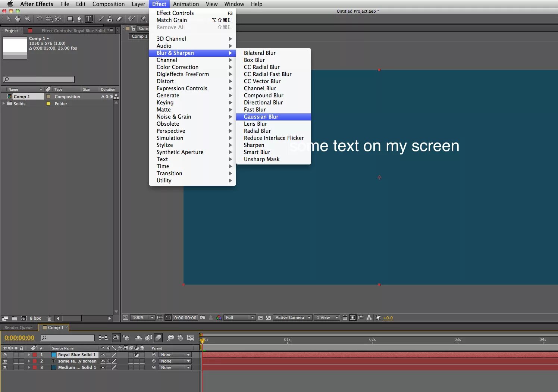Toggle rasterize switch on text layer
The width and height of the screenshot is (558, 392).
[109, 361]
